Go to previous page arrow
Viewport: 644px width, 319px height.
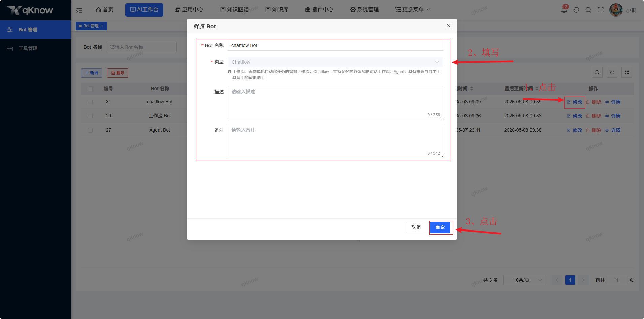click(557, 280)
